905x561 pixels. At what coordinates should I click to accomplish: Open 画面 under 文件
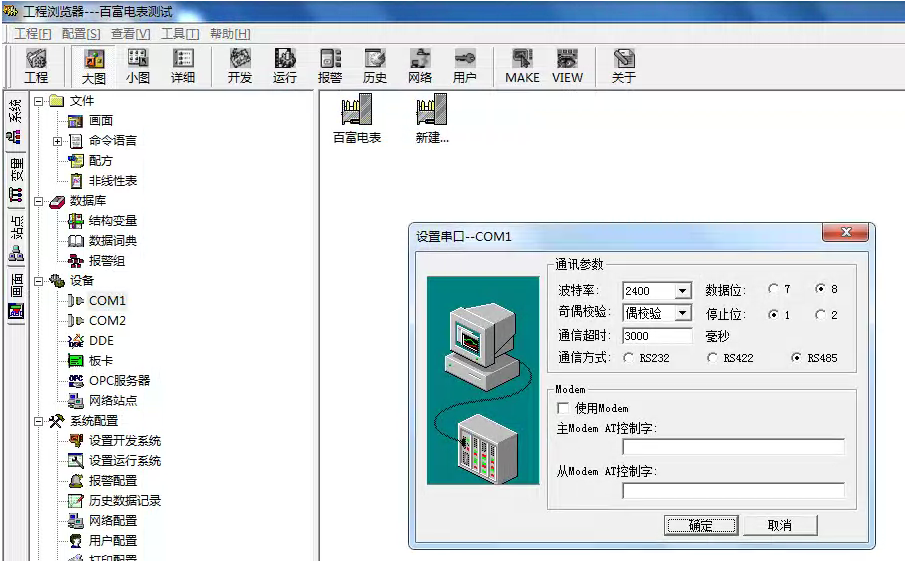[x=100, y=121]
